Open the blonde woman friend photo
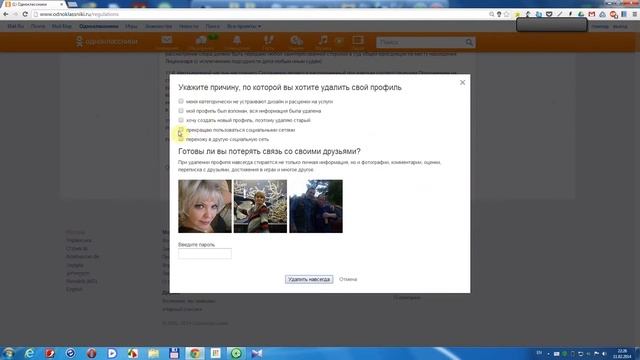Viewport: 640px width, 360px height. [205, 206]
